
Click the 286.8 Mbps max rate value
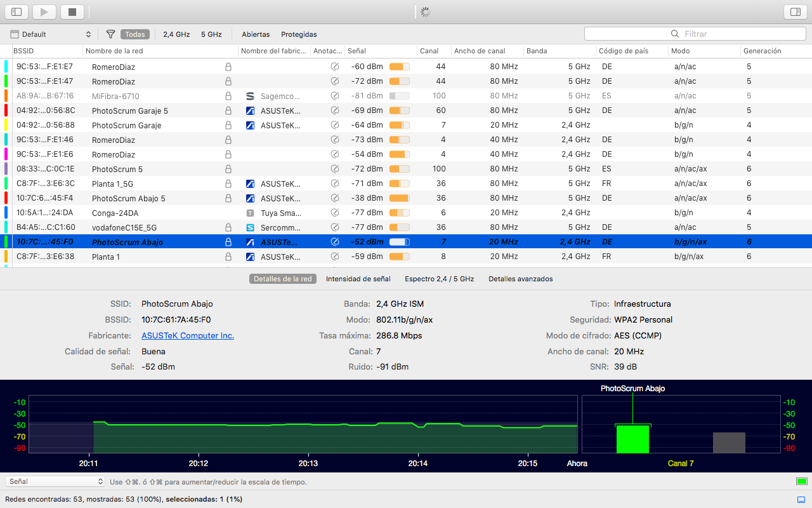click(399, 335)
